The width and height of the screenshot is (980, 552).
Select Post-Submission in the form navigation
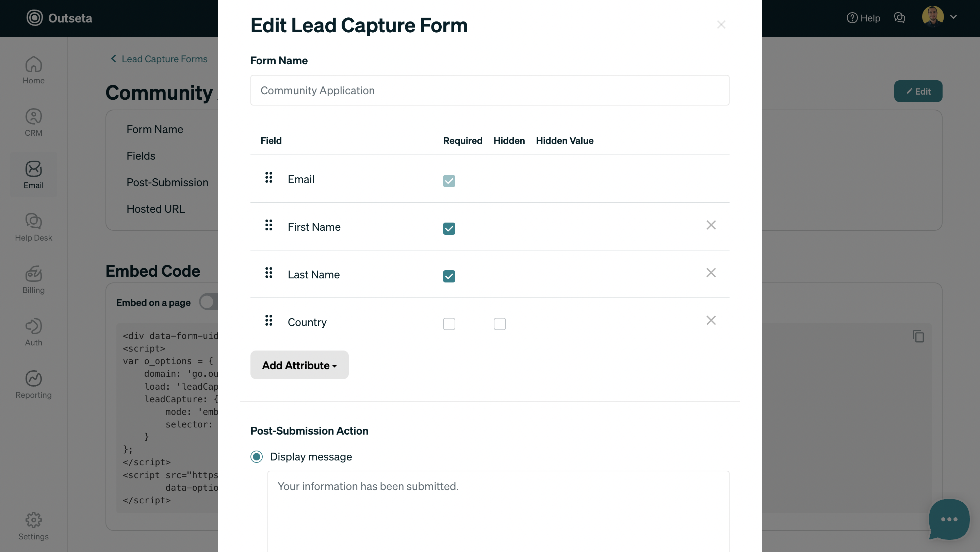pos(167,182)
